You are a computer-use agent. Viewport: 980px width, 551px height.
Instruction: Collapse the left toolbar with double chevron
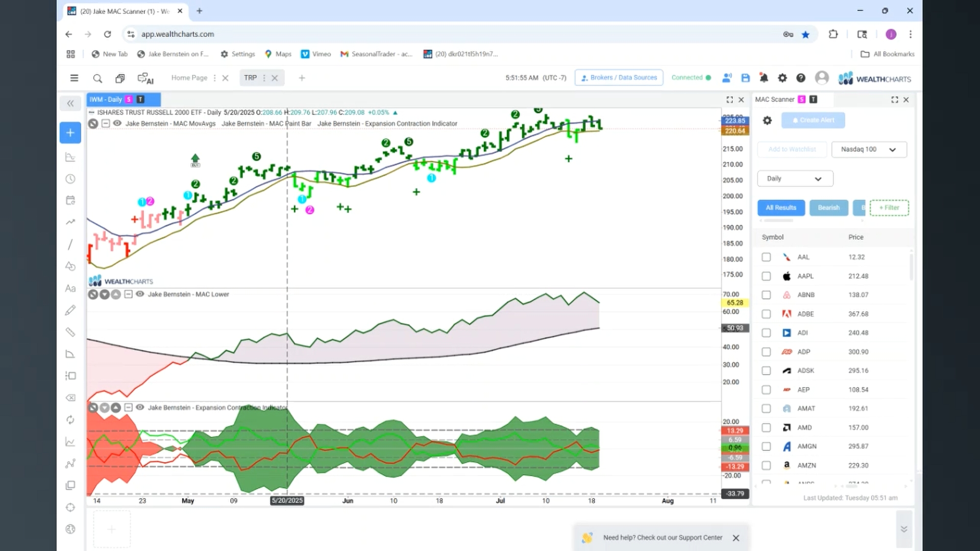point(70,104)
